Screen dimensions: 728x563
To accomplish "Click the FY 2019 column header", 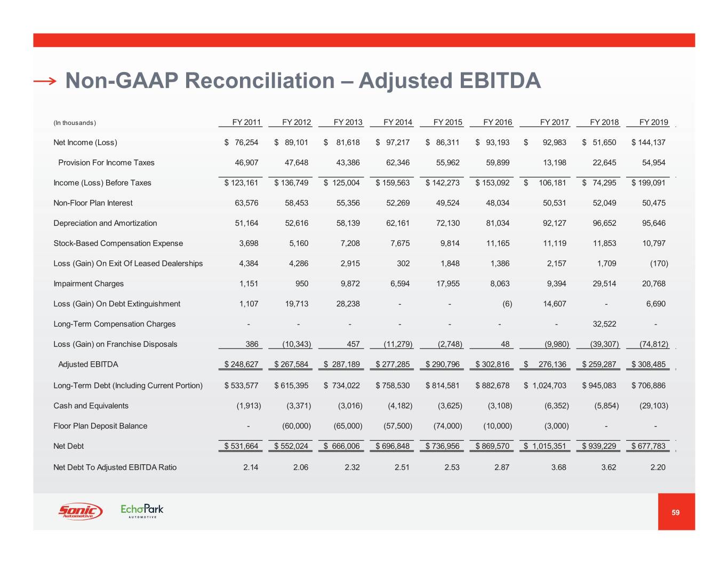I will tap(653, 122).
